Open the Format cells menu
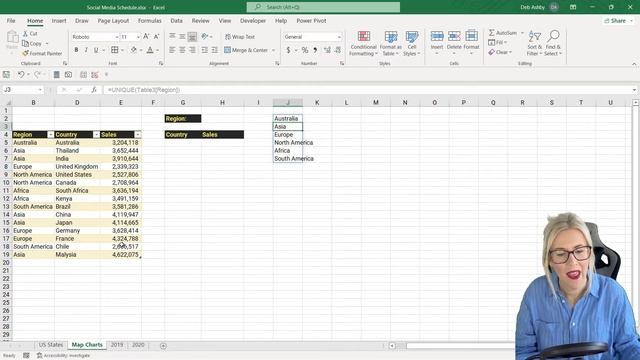This screenshot has height=360, width=640. coord(471,43)
